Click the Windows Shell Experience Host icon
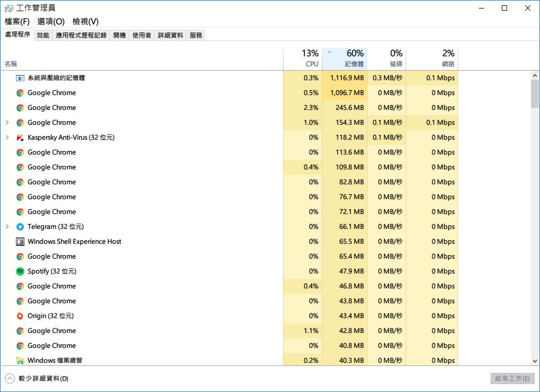Viewport: 540px width, 392px height. pyautogui.click(x=20, y=242)
